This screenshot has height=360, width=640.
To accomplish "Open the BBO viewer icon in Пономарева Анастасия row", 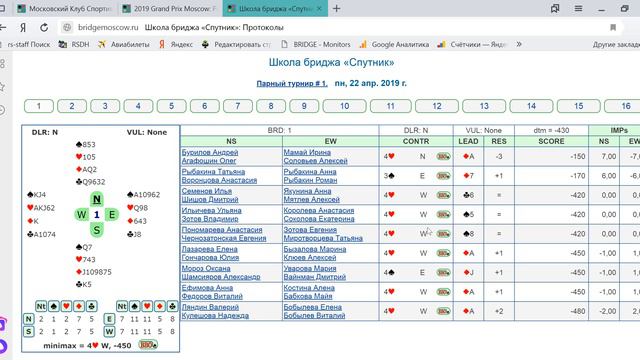I will 443,234.
